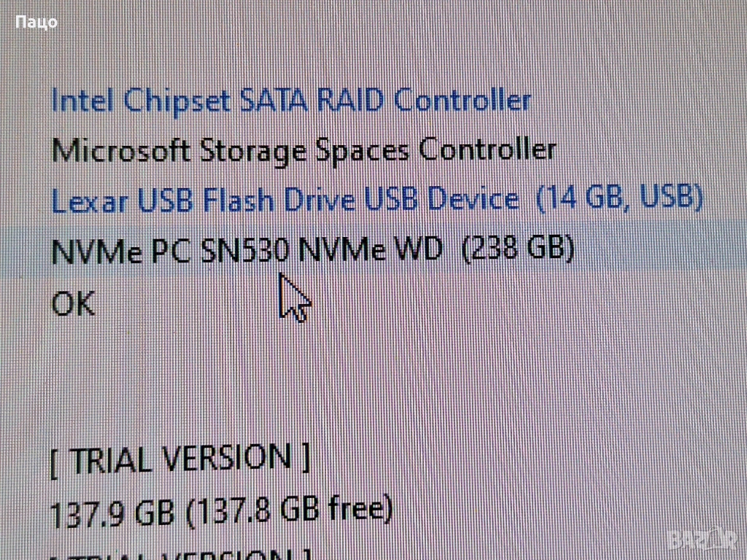Click the Bazar watermark logo

(x=703, y=539)
